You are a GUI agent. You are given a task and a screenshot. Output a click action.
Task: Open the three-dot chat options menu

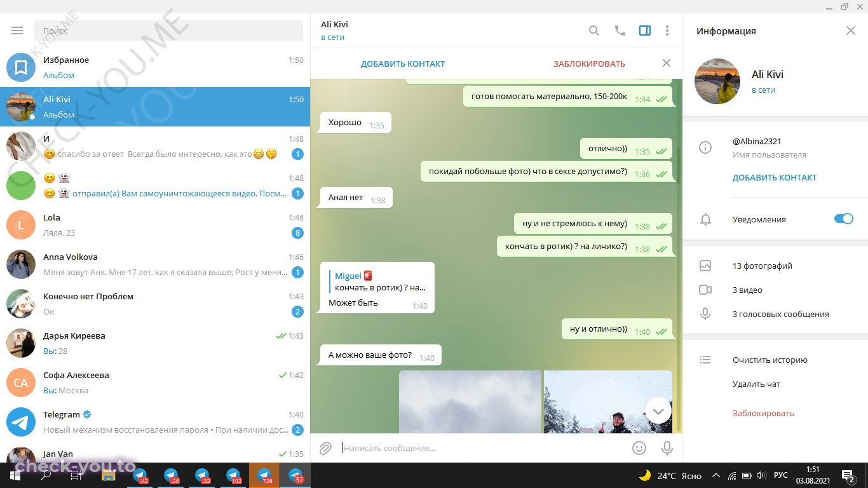(667, 30)
